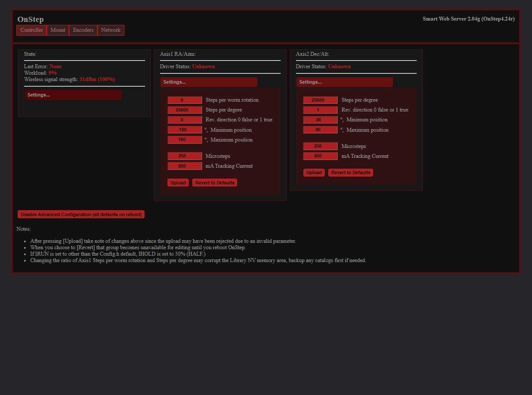The image size is (532, 395).
Task: Select the note about IRUN and IHOLD
Action: pos(118,254)
